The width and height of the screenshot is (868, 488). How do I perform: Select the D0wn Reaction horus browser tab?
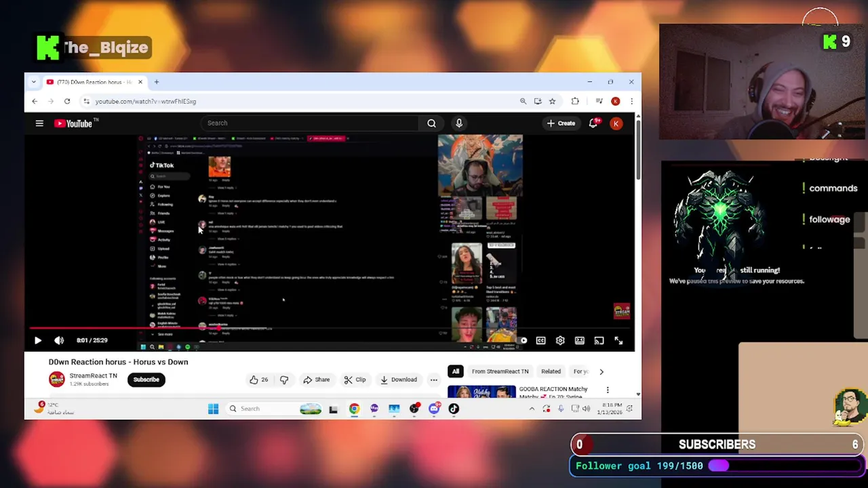click(x=94, y=82)
